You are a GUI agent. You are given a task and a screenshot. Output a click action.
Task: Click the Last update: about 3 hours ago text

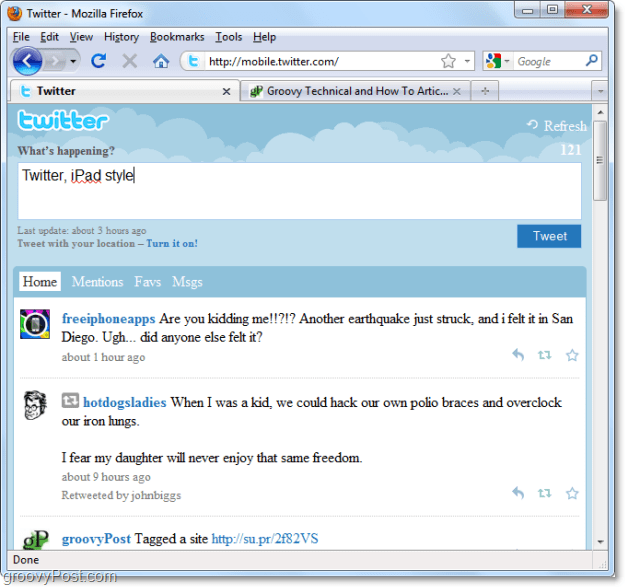click(x=82, y=230)
